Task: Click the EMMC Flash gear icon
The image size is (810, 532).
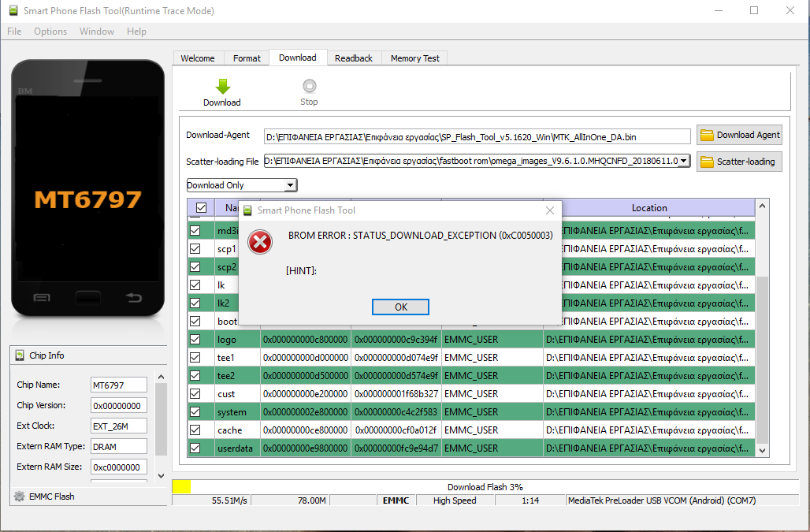Action: coord(19,497)
